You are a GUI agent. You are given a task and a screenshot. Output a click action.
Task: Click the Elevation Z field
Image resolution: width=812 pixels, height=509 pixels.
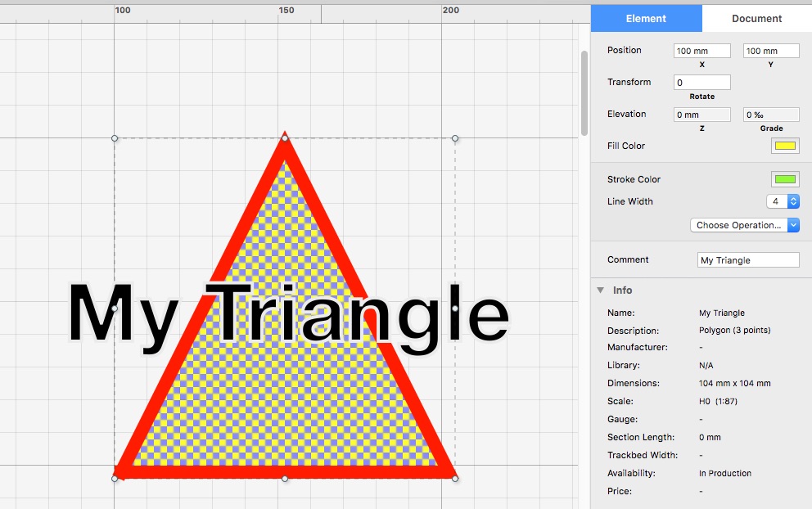[x=701, y=114]
